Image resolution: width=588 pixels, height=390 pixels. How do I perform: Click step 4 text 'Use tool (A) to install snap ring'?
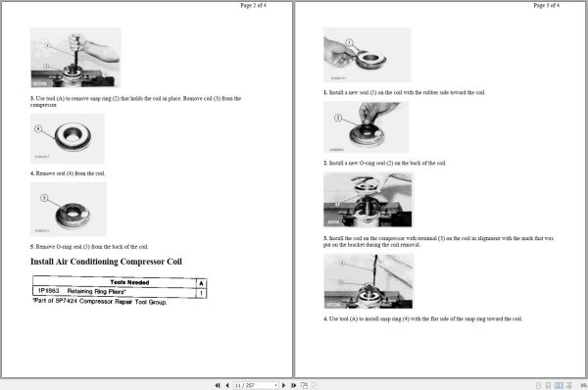[x=422, y=318]
